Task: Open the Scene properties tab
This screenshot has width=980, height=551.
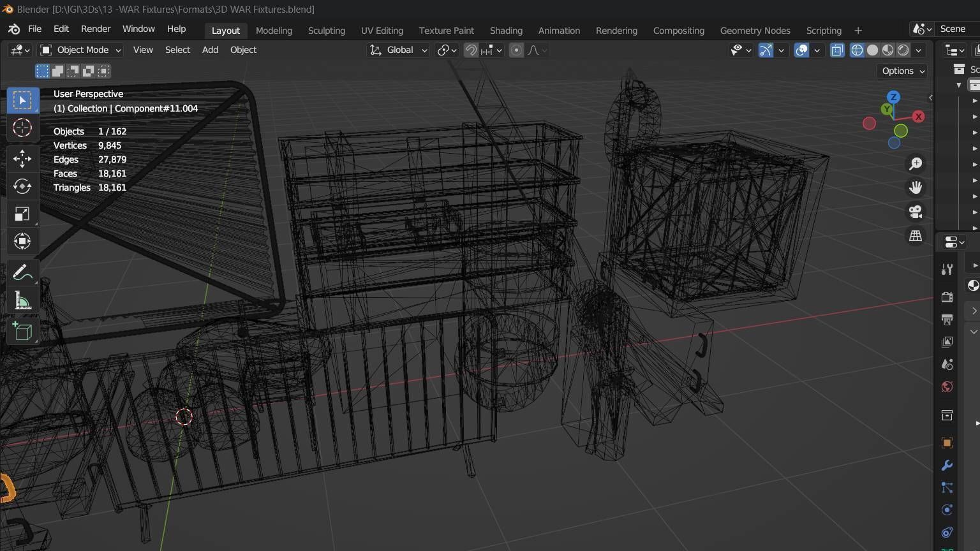Action: pos(947,364)
